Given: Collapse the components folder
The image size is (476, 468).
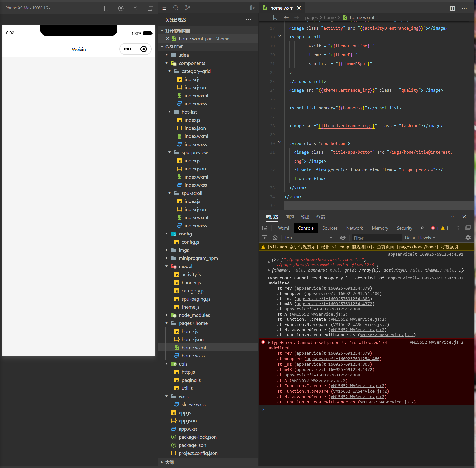Looking at the screenshot, I should click(x=167, y=63).
